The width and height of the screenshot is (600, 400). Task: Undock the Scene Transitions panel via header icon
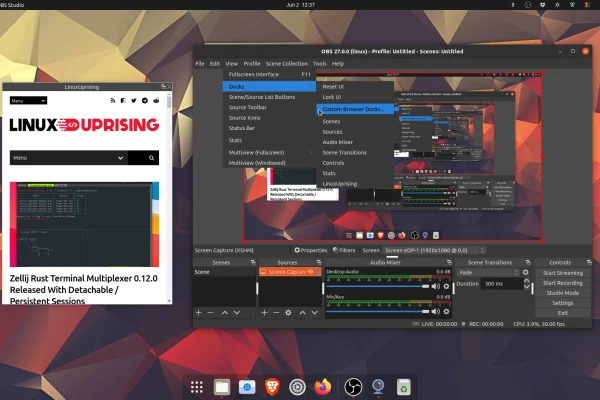click(x=528, y=263)
